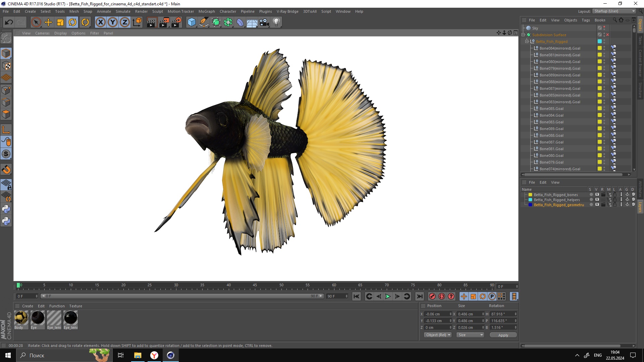The height and width of the screenshot is (362, 644).
Task: Collapse the Betta_Fish_Rigged hierarchy
Action: click(527, 41)
